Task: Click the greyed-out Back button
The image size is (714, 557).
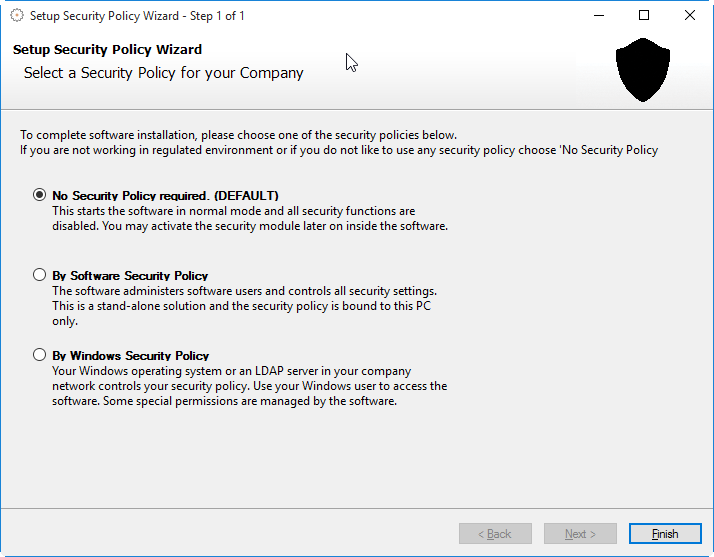Action: [495, 534]
